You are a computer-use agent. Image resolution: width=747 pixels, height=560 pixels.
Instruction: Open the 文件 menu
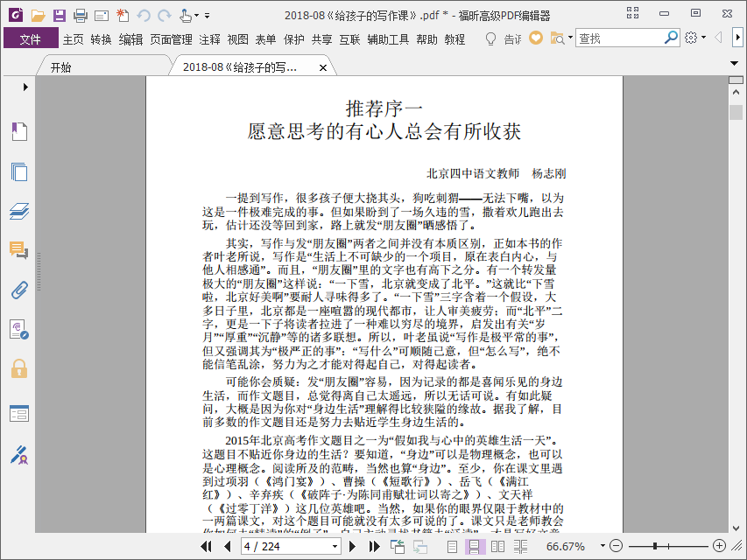(x=31, y=39)
